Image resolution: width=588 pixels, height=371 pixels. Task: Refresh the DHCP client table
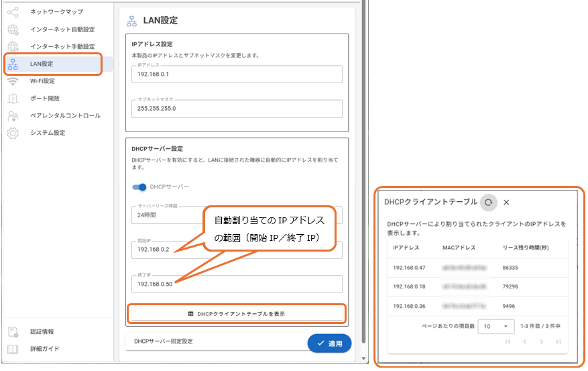pyautogui.click(x=489, y=202)
